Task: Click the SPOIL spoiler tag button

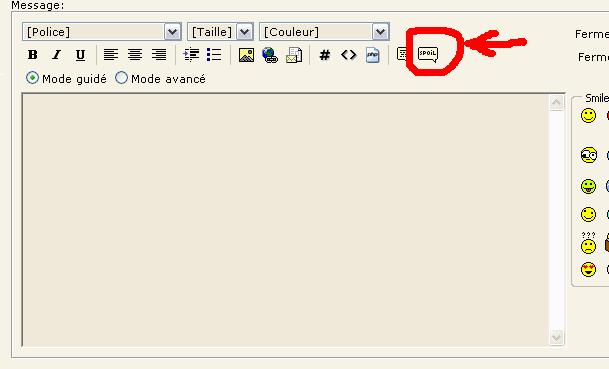Action: pyautogui.click(x=428, y=54)
